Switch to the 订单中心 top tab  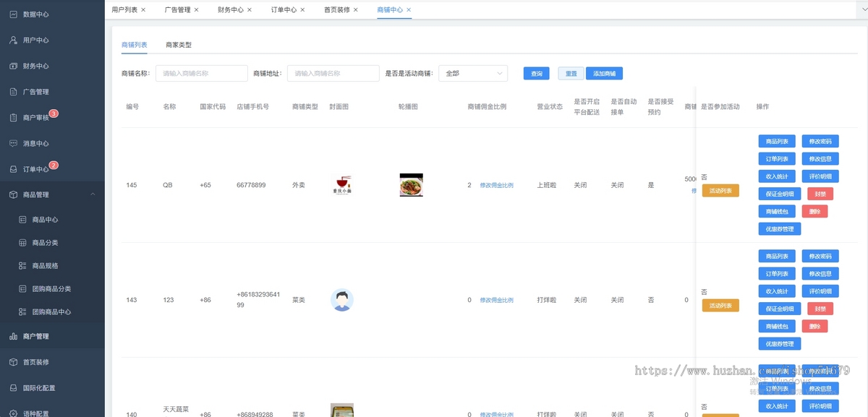point(284,10)
